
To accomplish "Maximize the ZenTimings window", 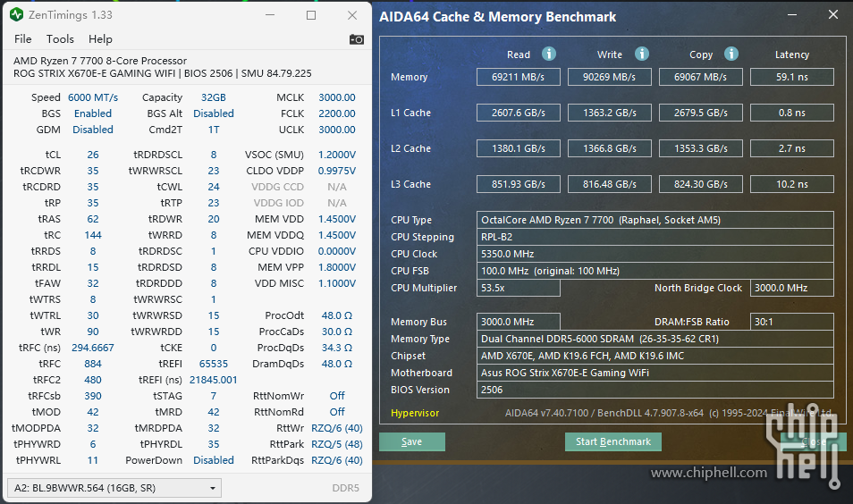I will pyautogui.click(x=311, y=14).
